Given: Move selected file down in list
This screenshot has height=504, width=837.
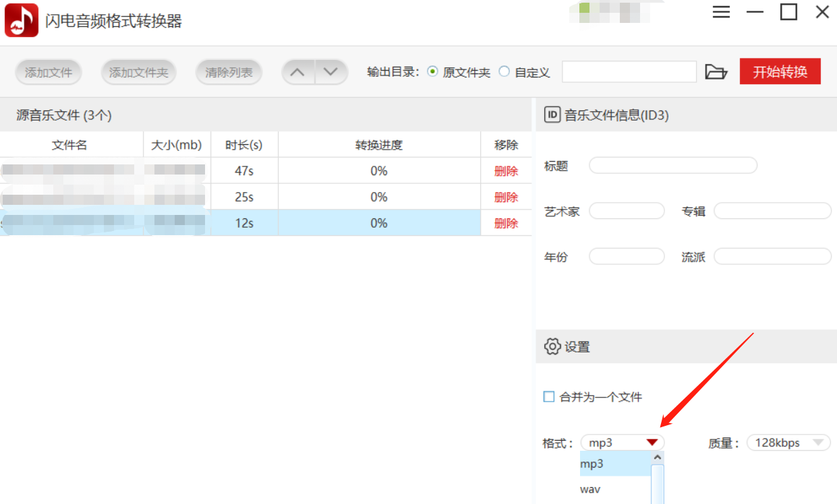Looking at the screenshot, I should [x=330, y=72].
